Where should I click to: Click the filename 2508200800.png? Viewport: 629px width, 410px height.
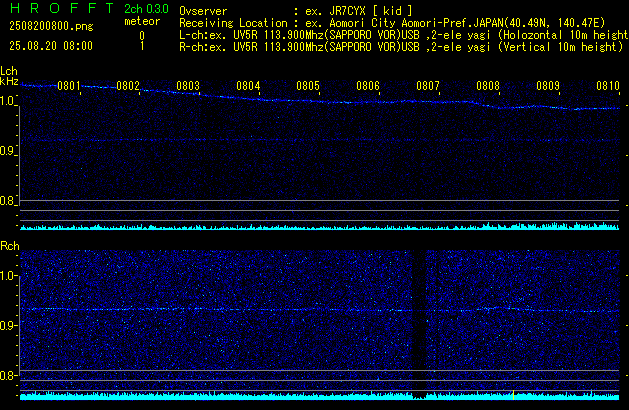[51, 26]
